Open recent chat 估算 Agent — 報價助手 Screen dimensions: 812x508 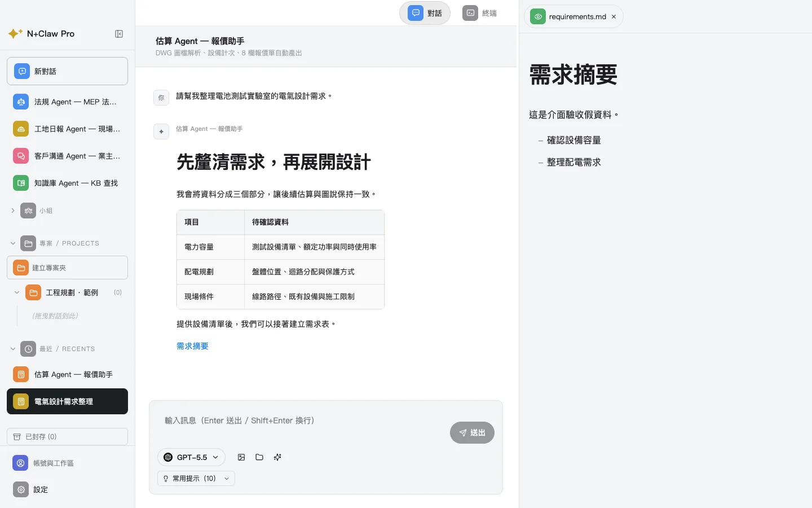coord(67,374)
